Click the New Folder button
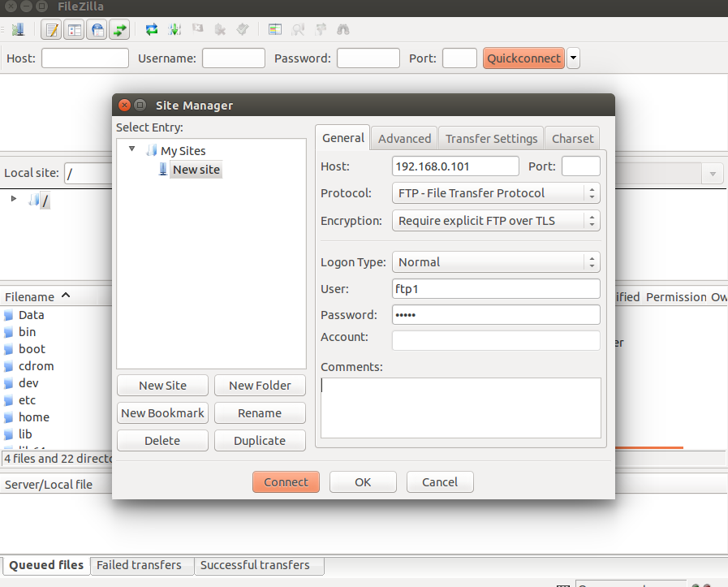 260,386
